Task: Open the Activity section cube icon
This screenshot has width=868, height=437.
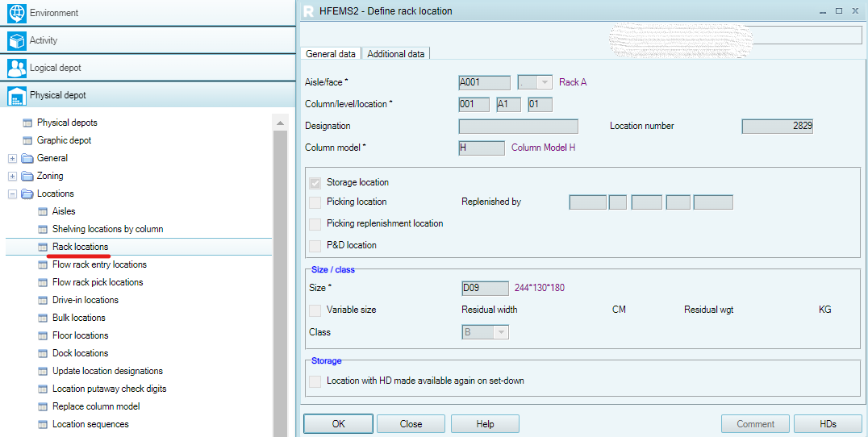Action: (x=17, y=40)
